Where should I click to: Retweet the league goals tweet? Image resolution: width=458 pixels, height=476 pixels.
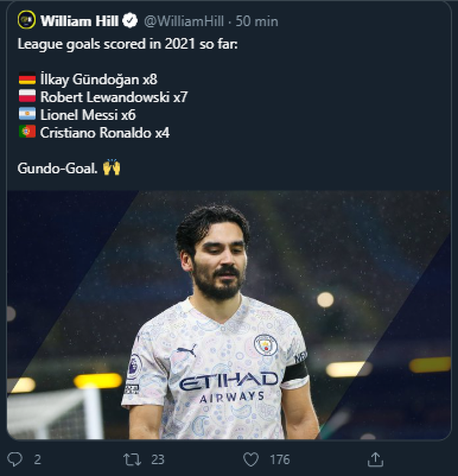click(134, 459)
